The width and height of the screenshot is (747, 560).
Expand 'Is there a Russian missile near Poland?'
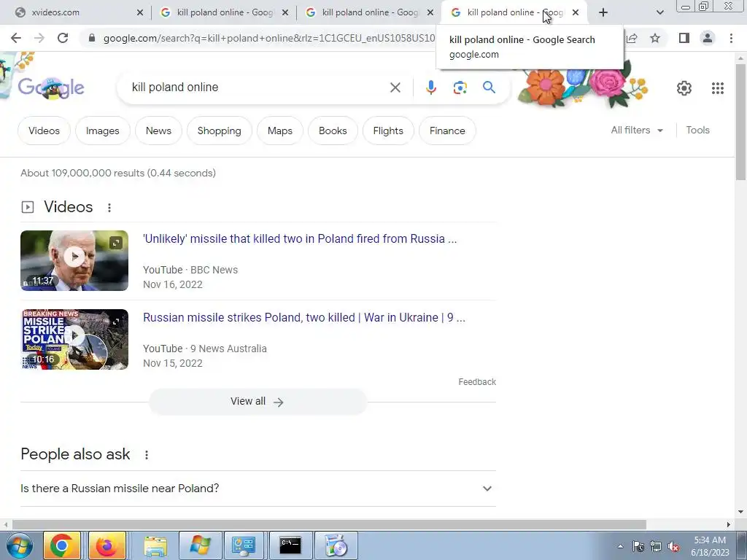click(x=258, y=489)
